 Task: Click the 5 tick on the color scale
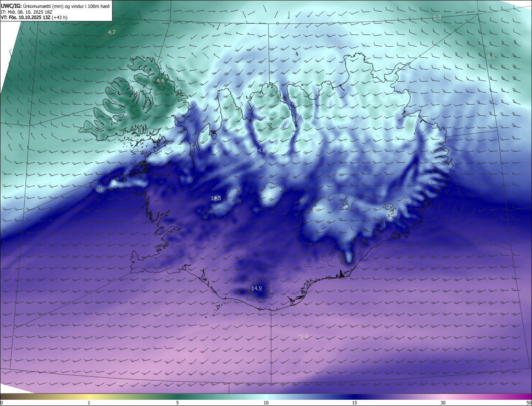177,403
